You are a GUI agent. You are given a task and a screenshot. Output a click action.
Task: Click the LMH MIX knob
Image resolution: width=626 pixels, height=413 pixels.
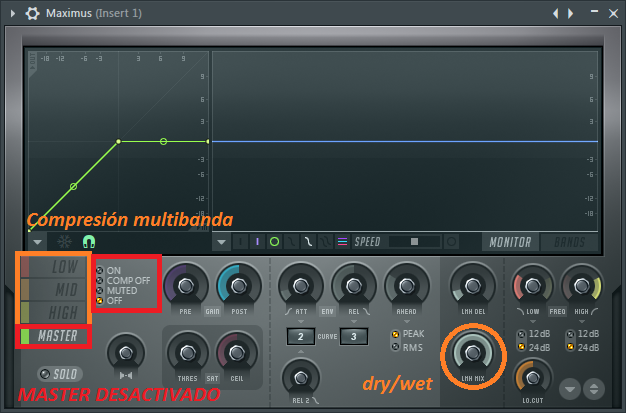pos(473,353)
